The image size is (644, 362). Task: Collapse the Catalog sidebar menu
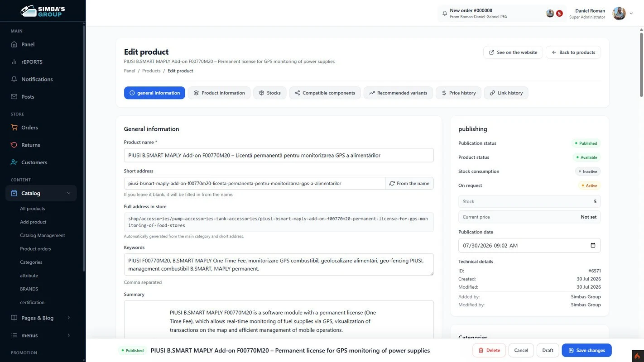point(68,193)
